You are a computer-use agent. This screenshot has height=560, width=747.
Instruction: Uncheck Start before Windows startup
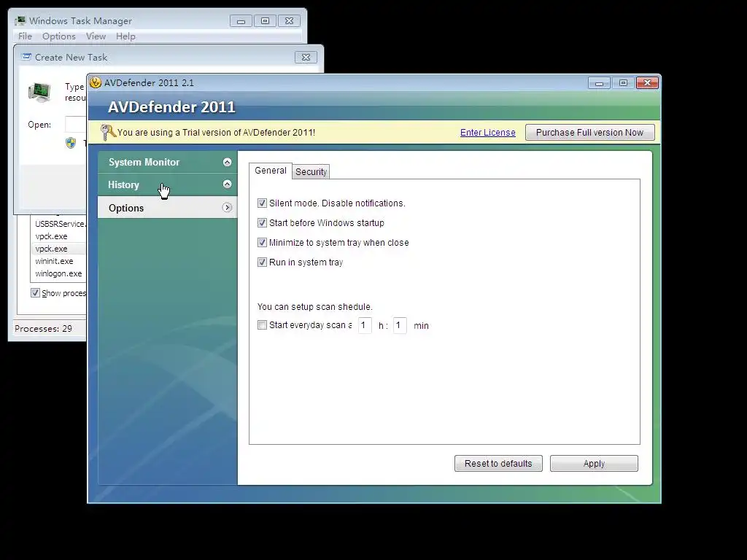point(262,223)
